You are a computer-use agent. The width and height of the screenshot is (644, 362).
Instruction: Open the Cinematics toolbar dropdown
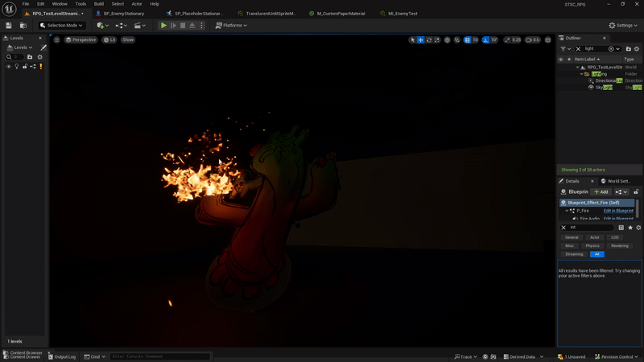pos(139,26)
